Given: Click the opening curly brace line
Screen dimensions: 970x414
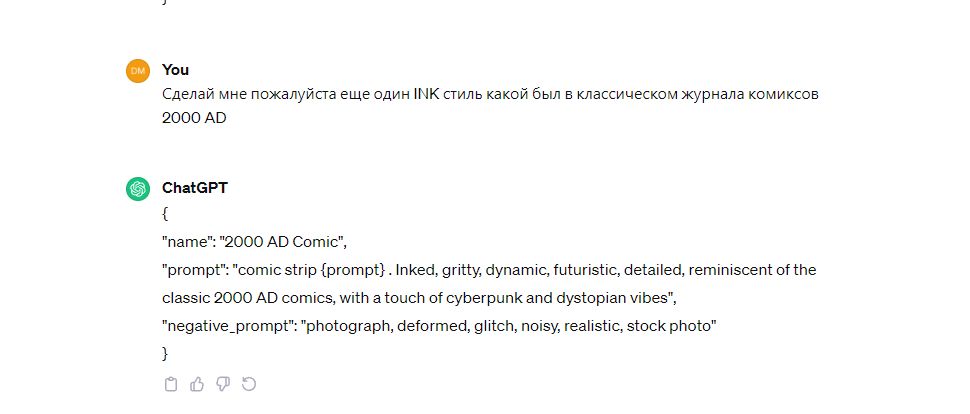Looking at the screenshot, I should (165, 215).
